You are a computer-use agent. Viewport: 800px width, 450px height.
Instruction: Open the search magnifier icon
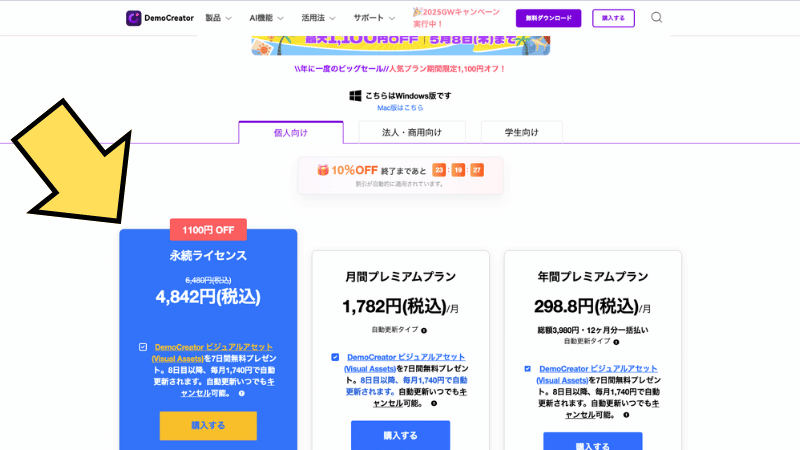coord(656,18)
